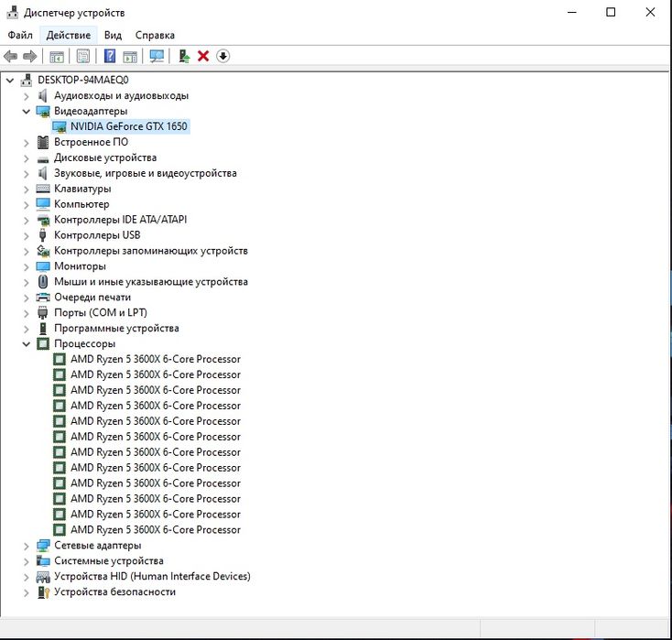Select the Контроллеры запоминающих устройств label
Screen dimensions: 672x640
click(151, 251)
